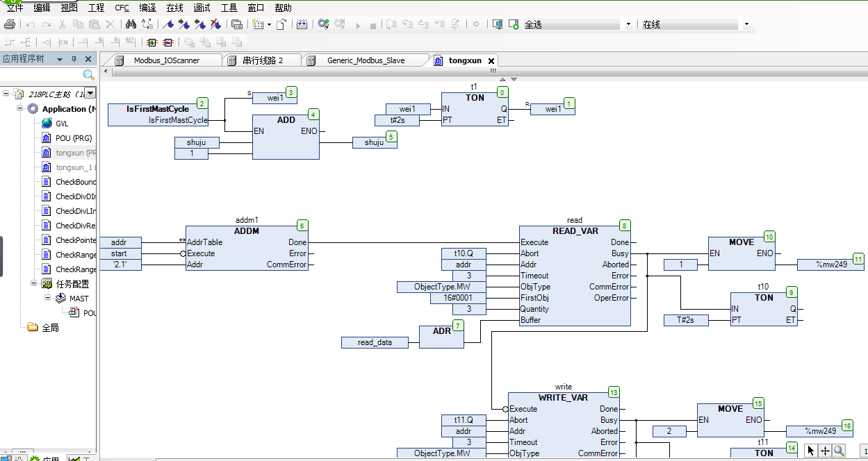Select the arrow pointer tool at bottom right
This screenshot has width=868, height=461.
pos(811,451)
